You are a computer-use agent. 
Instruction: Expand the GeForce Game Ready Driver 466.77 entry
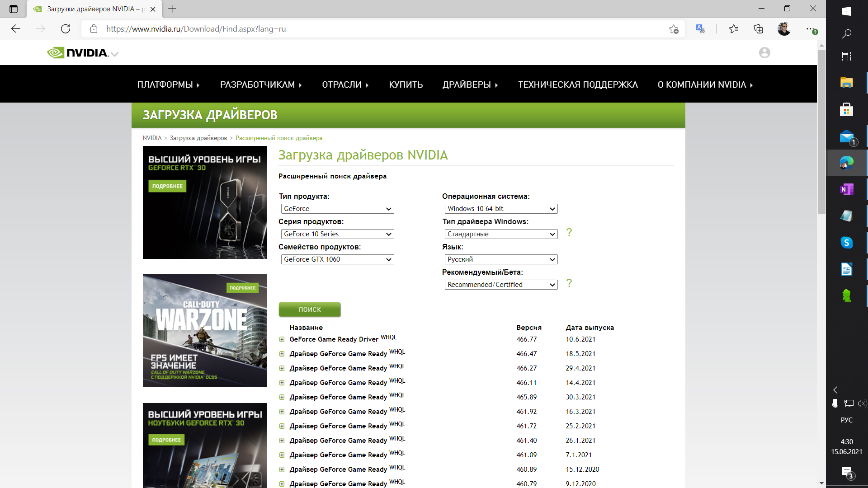[x=282, y=338]
